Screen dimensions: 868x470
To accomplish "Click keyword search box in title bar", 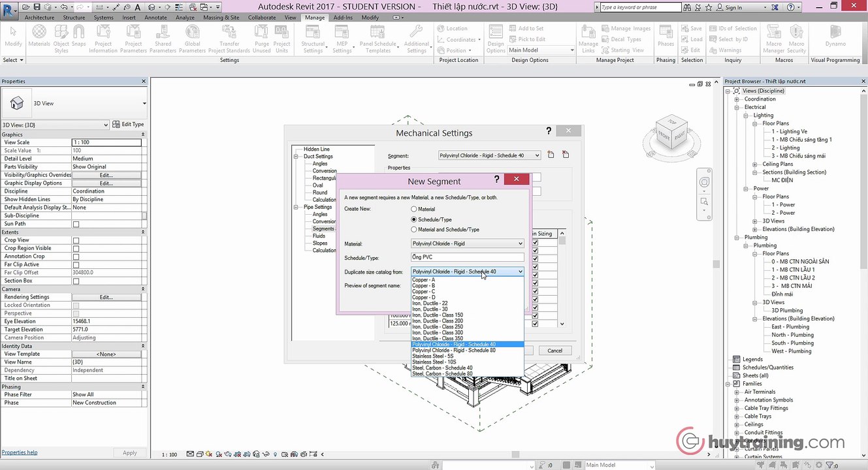I will [x=640, y=7].
